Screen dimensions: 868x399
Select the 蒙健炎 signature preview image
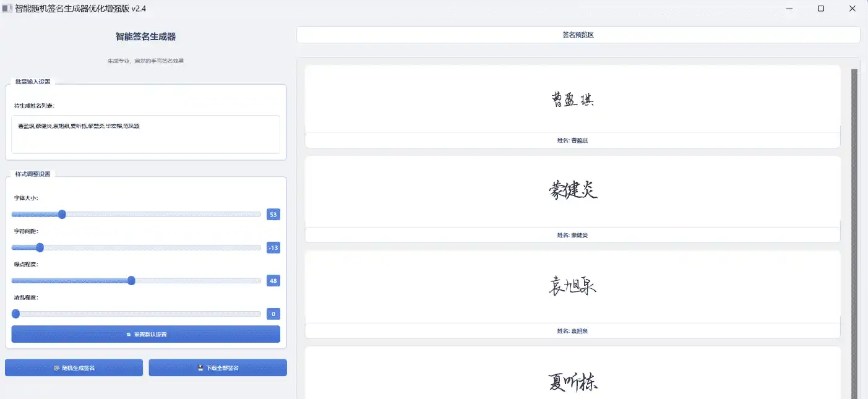tap(572, 190)
